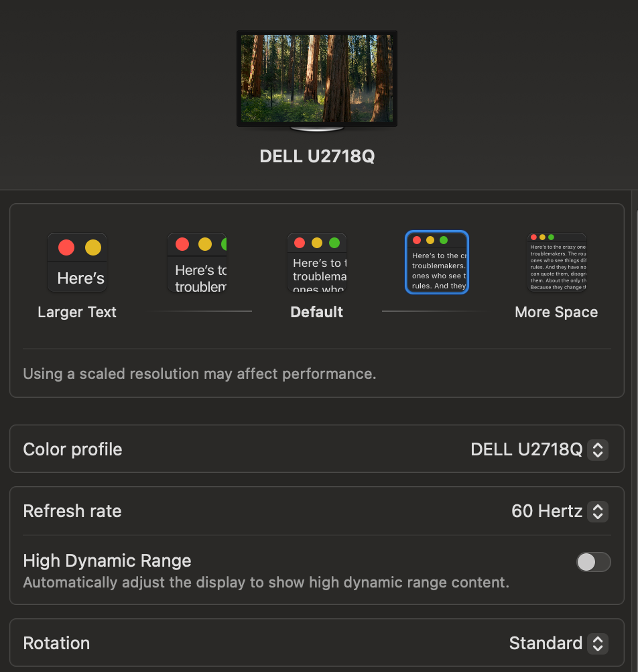Click the Rotation label
638x672 pixels.
point(56,643)
